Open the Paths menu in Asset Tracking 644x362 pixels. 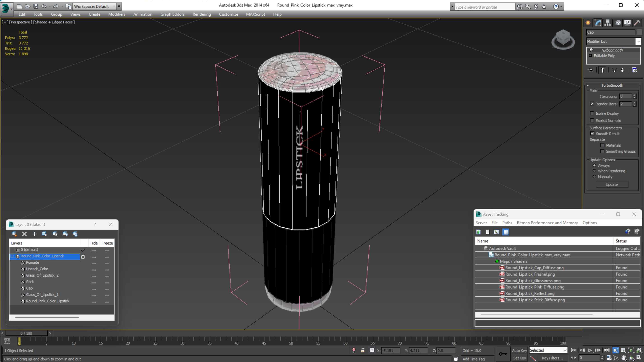coord(507,223)
